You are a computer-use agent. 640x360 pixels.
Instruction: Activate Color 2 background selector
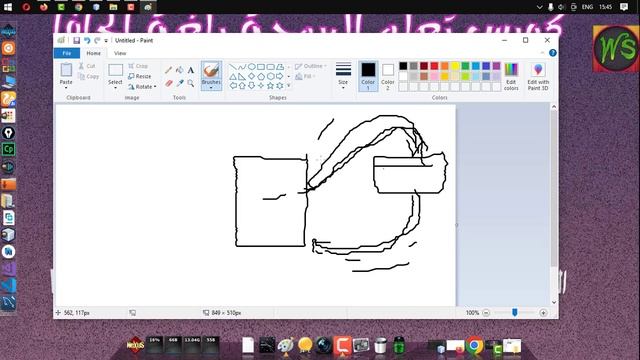point(388,76)
